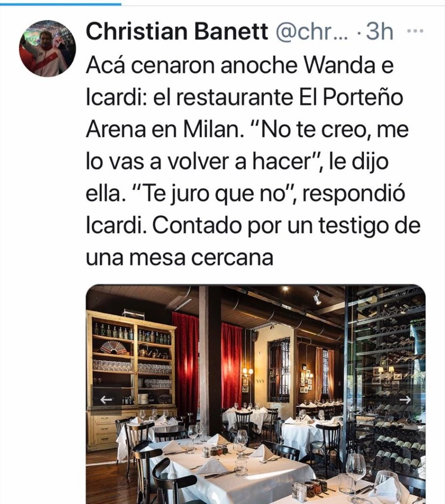Click the last line "una mesa cercana"
Image resolution: width=445 pixels, height=504 pixels.
(x=179, y=258)
